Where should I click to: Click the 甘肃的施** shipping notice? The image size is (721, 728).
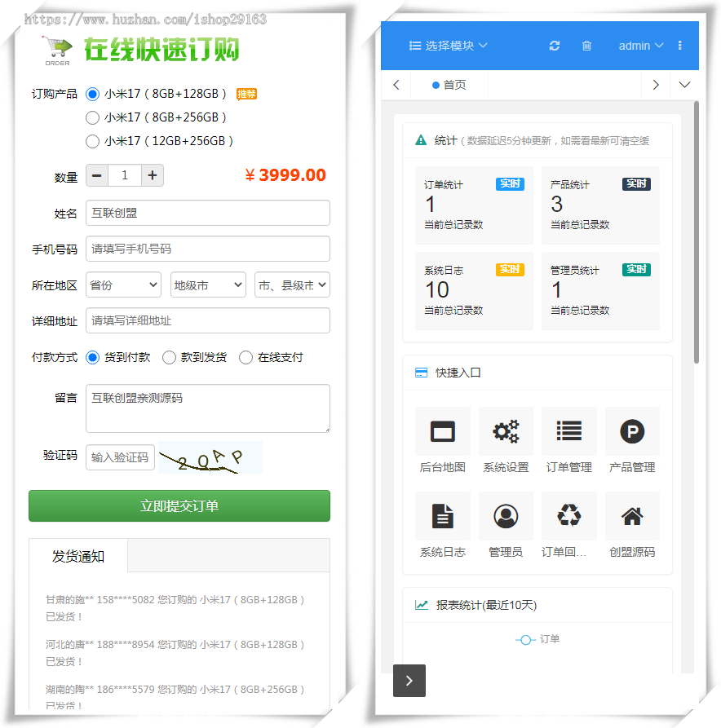(x=175, y=608)
